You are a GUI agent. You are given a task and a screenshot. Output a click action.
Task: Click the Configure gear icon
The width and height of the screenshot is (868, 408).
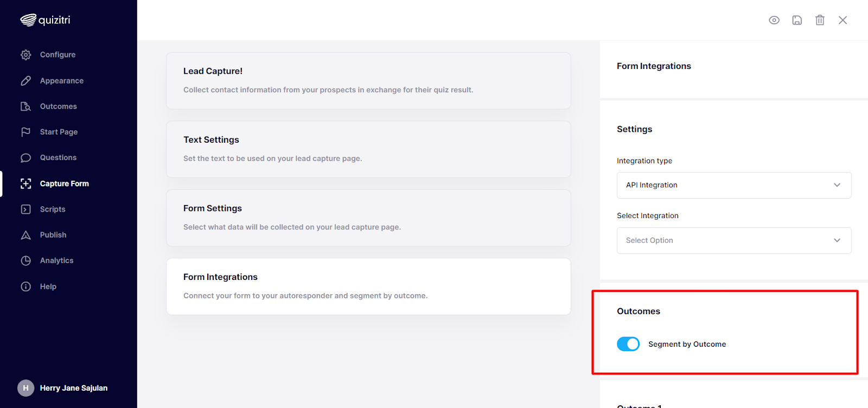point(25,55)
